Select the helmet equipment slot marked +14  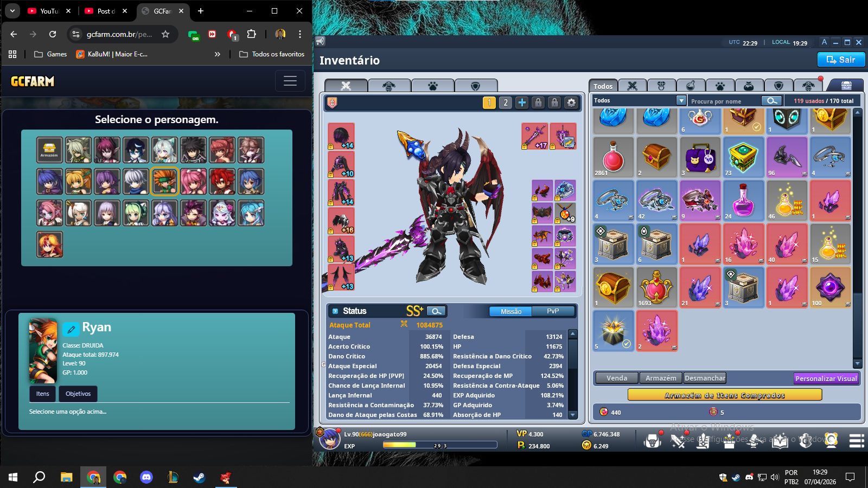[x=341, y=136]
